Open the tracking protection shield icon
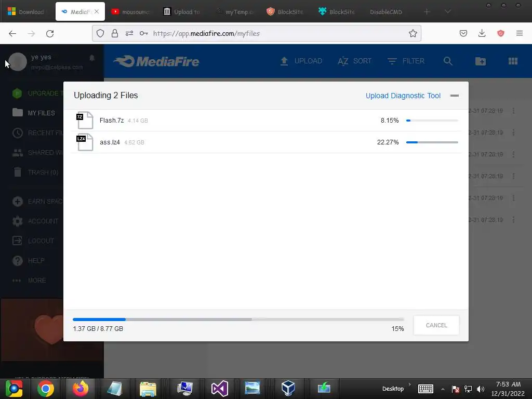532x399 pixels. tap(100, 33)
